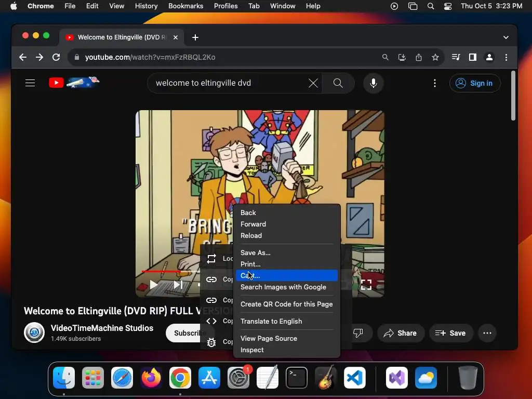Go back using browser back arrow
532x399 pixels.
point(23,57)
